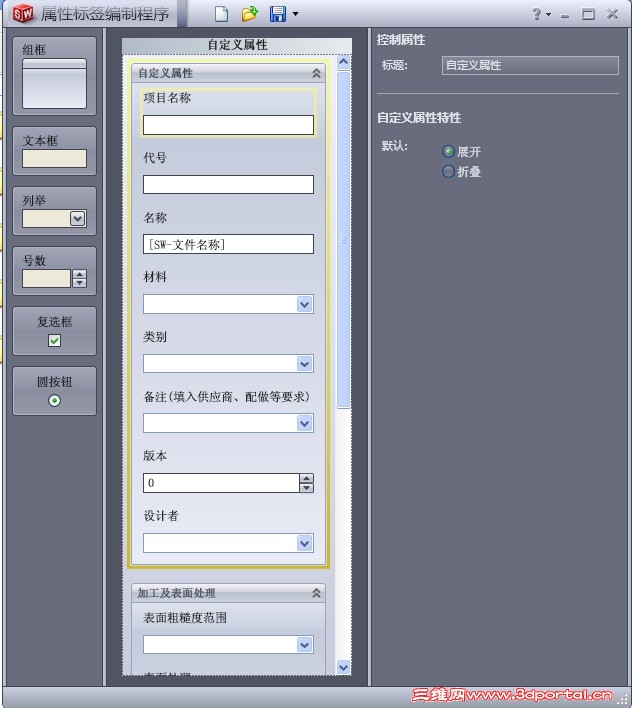
Task: Click the 项目名称 text field
Action: (x=228, y=125)
